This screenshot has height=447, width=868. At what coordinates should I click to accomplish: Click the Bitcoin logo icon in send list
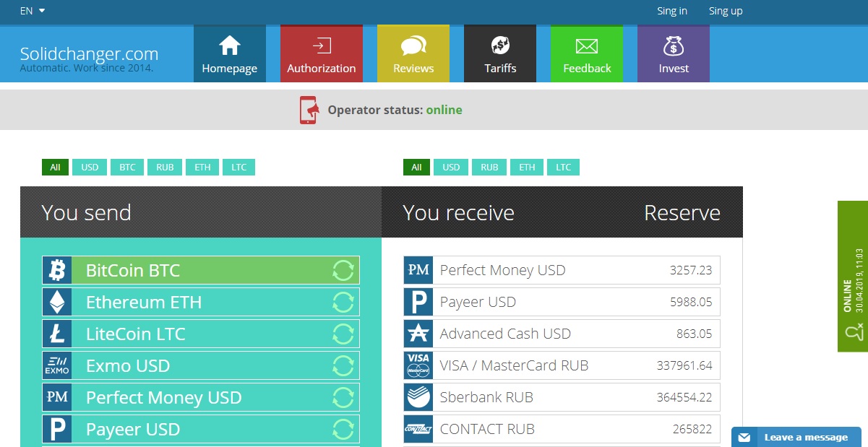(57, 270)
